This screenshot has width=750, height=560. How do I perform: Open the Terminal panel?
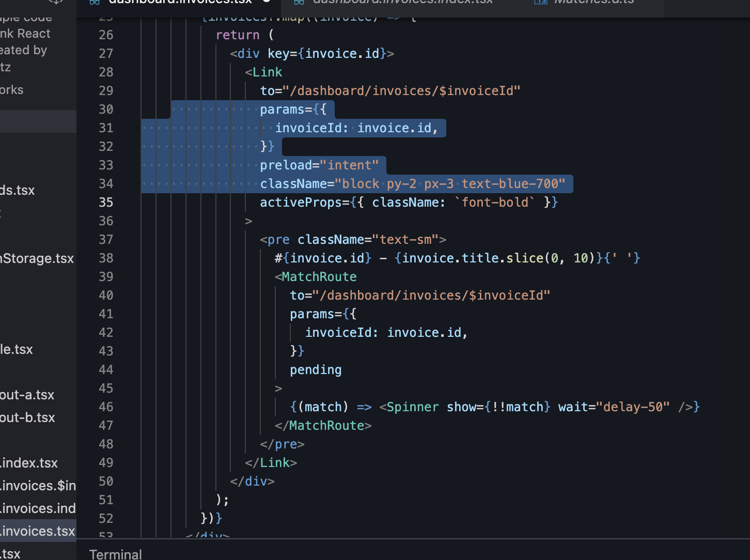[115, 554]
